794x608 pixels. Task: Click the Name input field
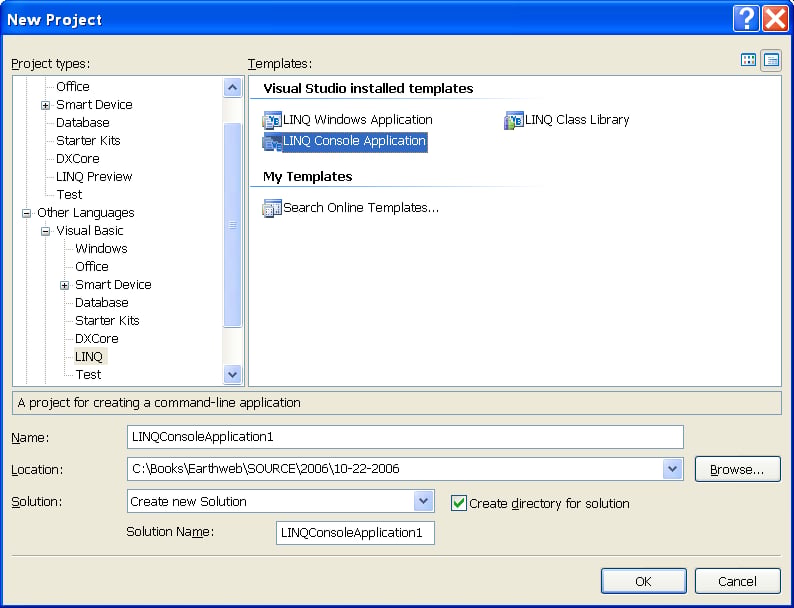405,437
